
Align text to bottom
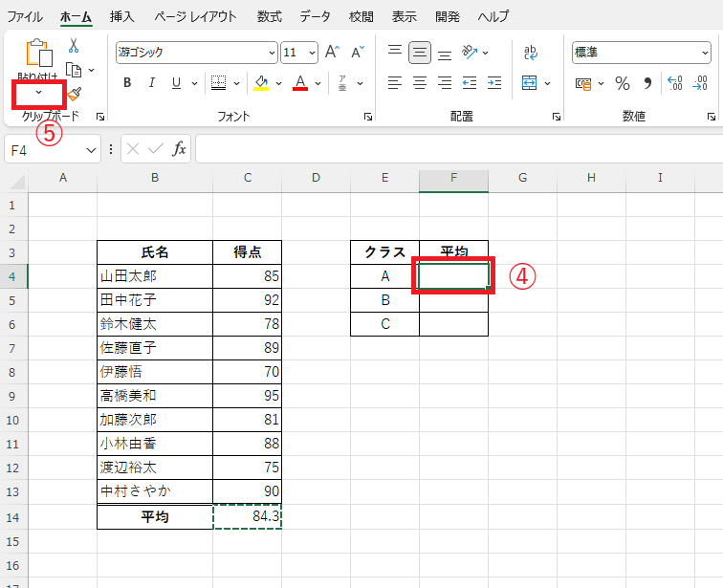[445, 53]
